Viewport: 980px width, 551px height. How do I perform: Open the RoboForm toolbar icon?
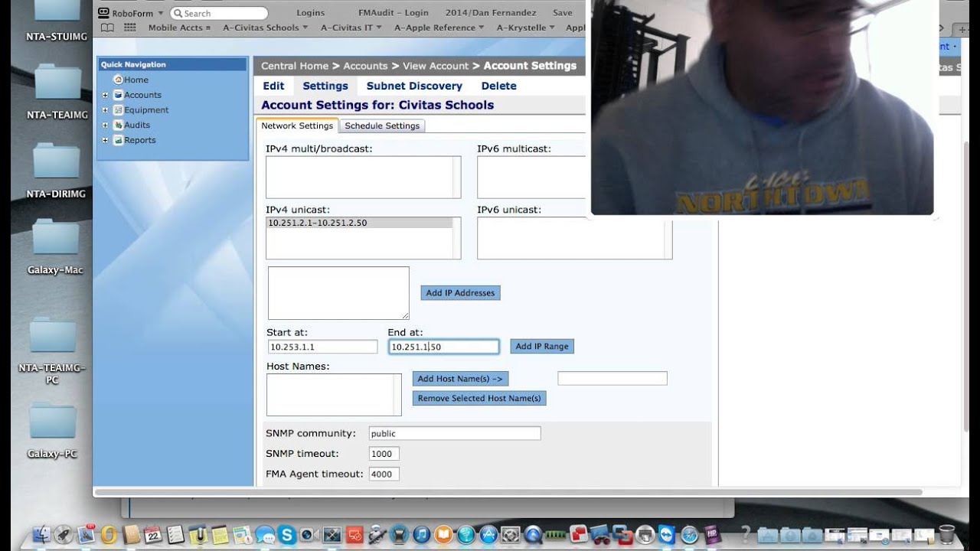click(x=103, y=13)
